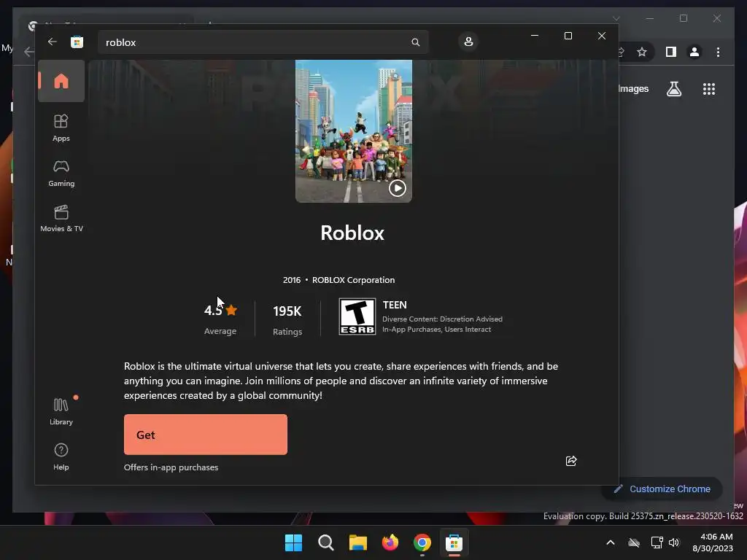
Task: Open the Gaming section in sidebar
Action: pos(61,174)
